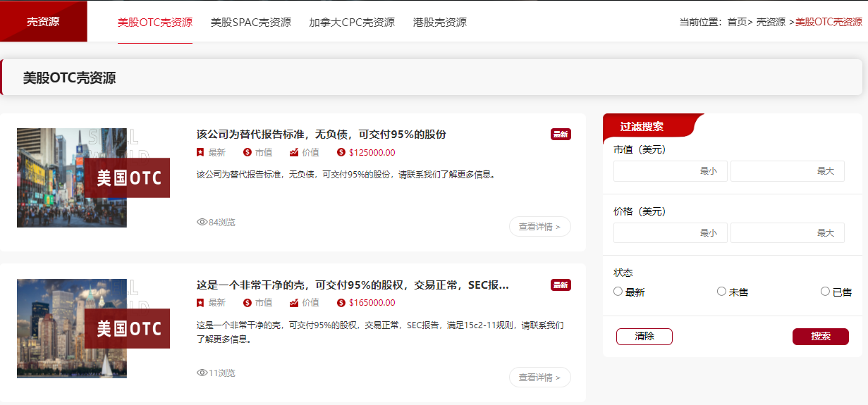Image resolution: width=868 pixels, height=405 pixels.
Task: Click the eye views icon showing 11浏览
Action: [x=202, y=373]
